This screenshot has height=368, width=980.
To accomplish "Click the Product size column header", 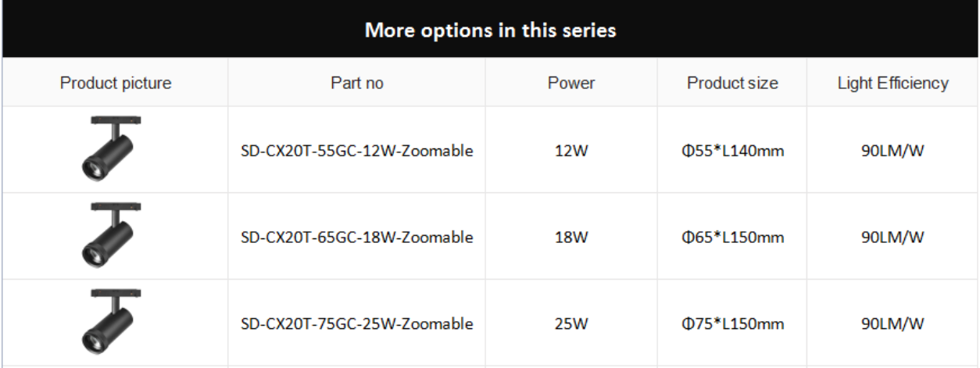I will point(732,83).
